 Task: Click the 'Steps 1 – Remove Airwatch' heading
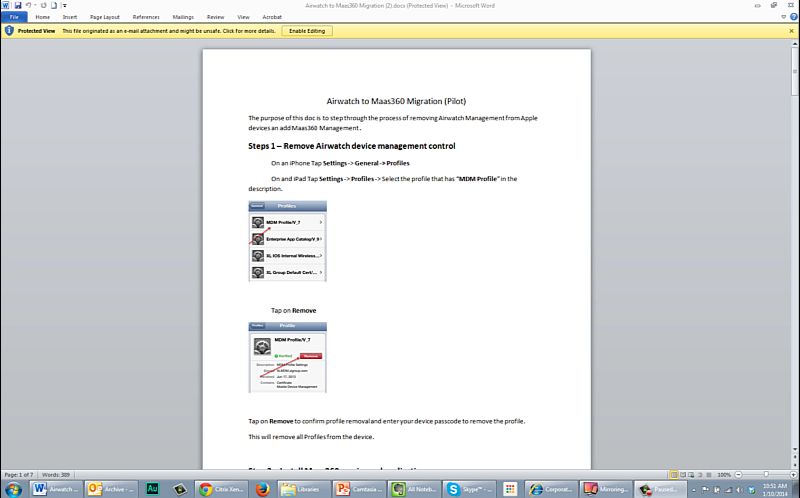pos(352,146)
